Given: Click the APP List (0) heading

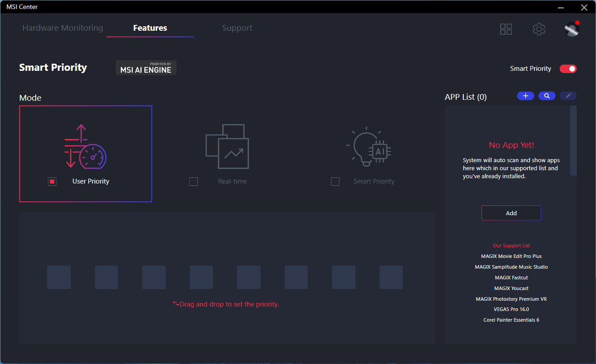Looking at the screenshot, I should (x=466, y=97).
